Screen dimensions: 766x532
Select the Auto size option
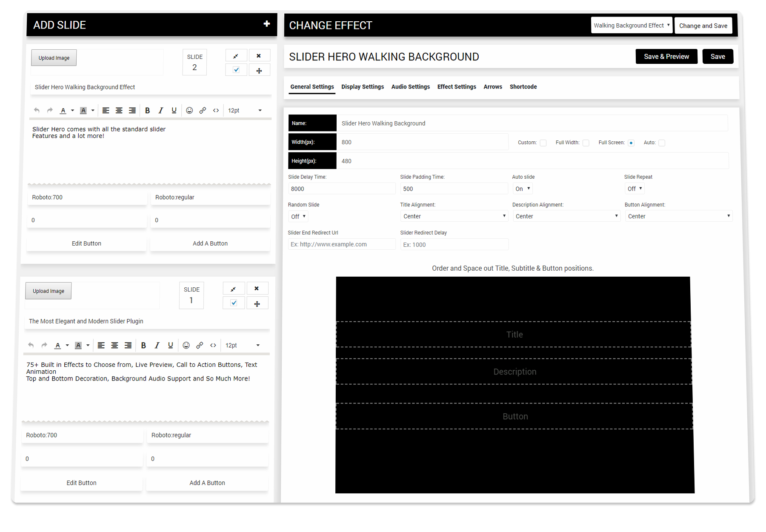tap(662, 143)
